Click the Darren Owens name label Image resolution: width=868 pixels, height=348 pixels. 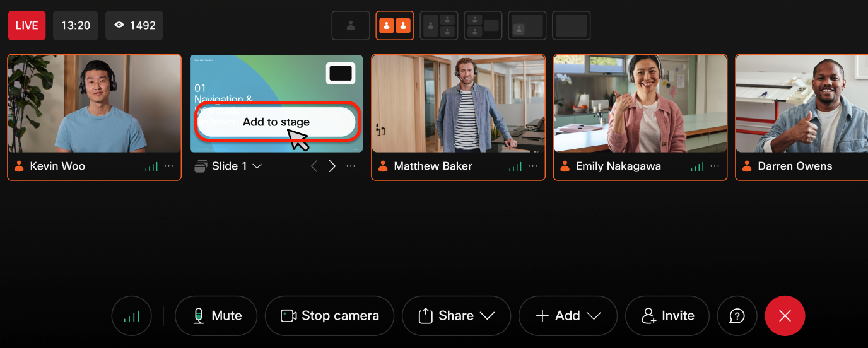(795, 166)
